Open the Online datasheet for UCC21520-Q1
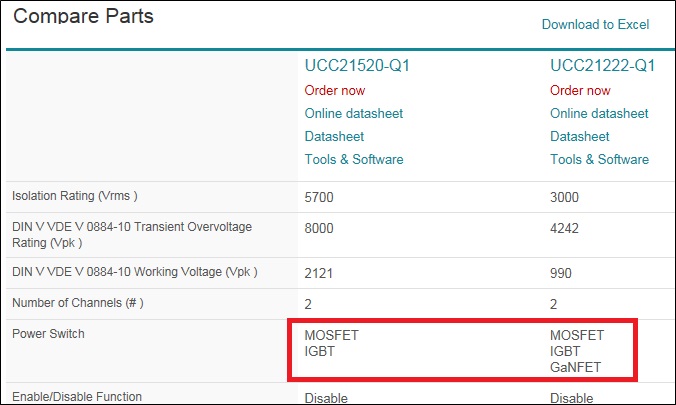The image size is (676, 405). point(354,113)
